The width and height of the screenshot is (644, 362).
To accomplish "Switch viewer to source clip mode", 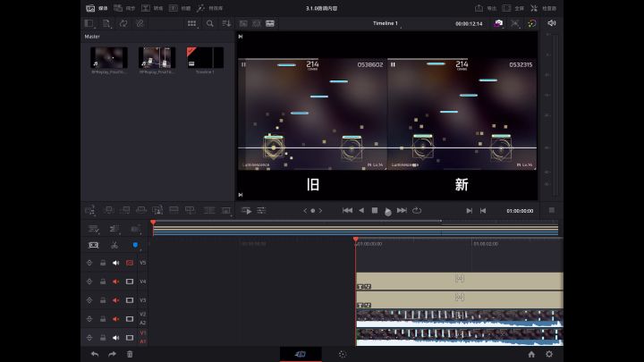I will coord(243,23).
